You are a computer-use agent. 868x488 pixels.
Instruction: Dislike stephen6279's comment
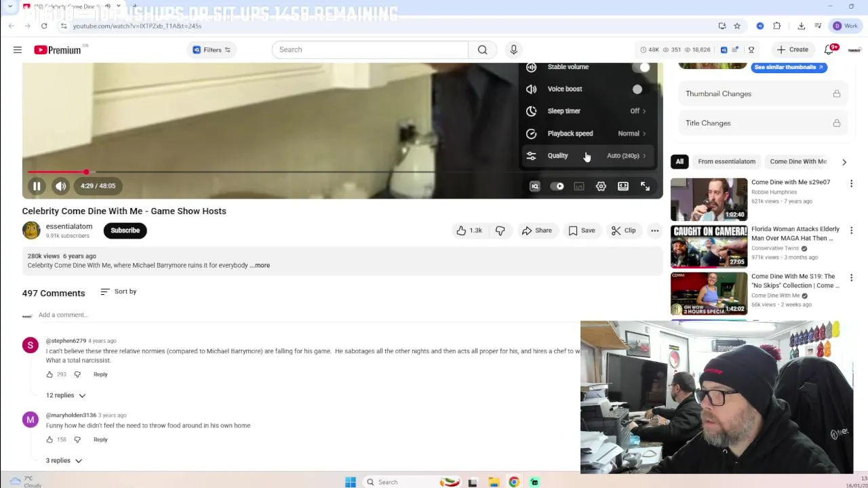click(x=77, y=374)
